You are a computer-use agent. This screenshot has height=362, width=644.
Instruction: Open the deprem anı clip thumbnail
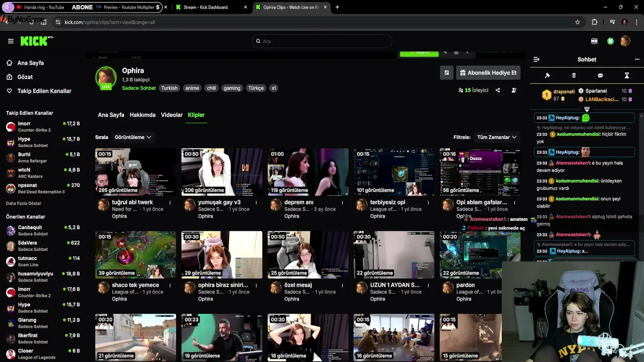click(308, 172)
